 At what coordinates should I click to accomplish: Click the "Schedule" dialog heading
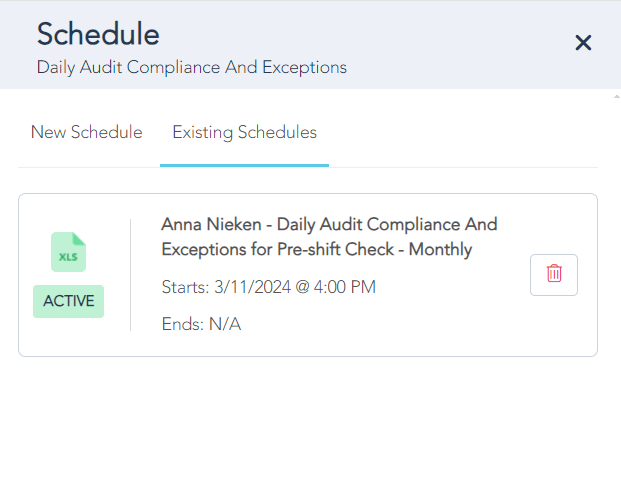click(x=98, y=34)
